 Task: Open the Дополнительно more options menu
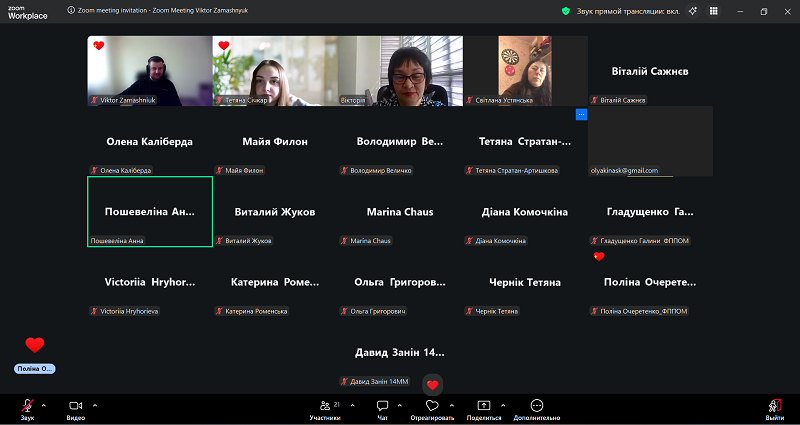(x=537, y=405)
